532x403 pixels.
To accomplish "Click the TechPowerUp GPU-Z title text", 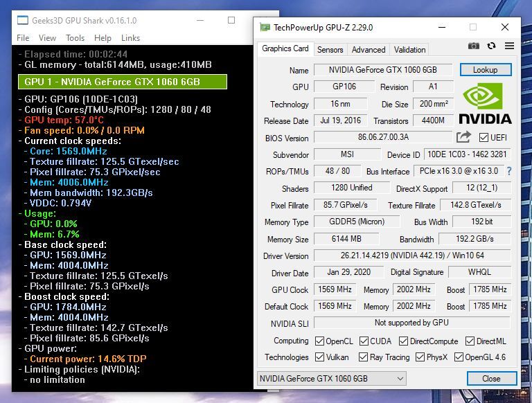I will click(323, 28).
